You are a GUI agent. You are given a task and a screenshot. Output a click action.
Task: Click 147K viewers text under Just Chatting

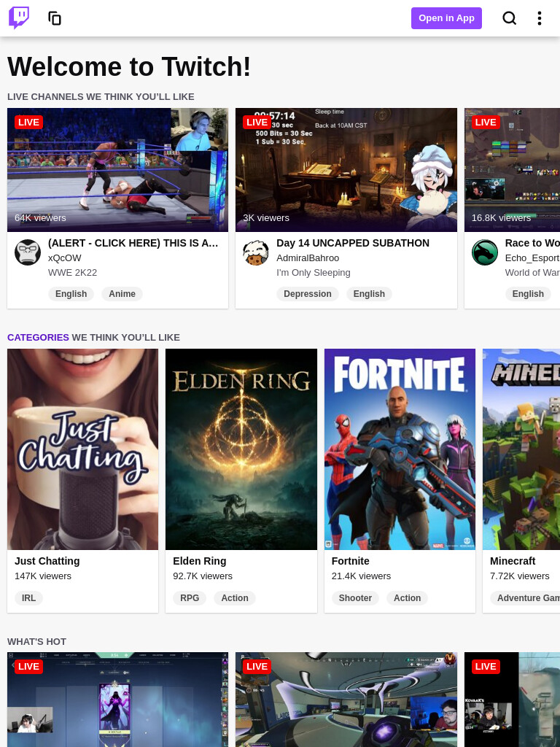point(43,576)
